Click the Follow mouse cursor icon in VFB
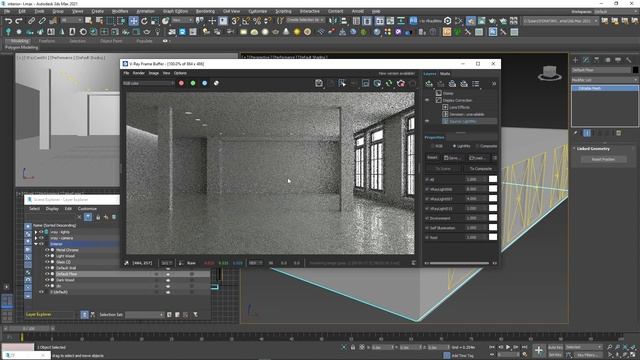640x360 pixels. (x=342, y=83)
